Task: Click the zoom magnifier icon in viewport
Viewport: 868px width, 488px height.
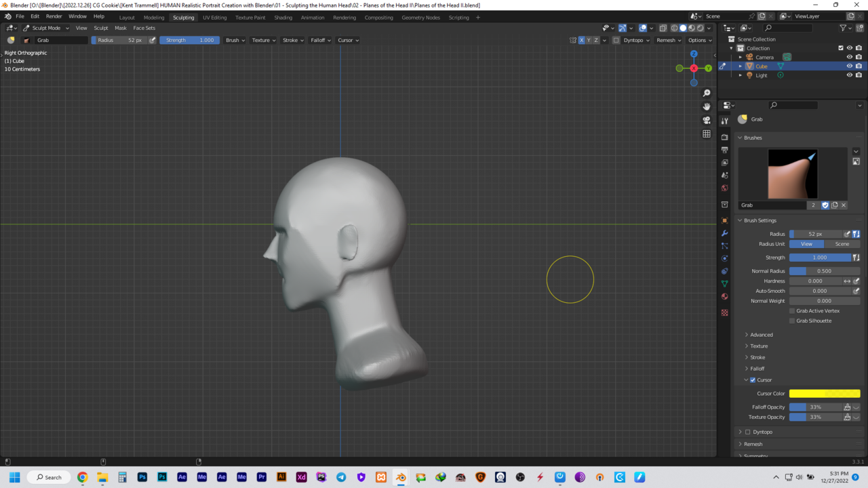Action: point(707,93)
